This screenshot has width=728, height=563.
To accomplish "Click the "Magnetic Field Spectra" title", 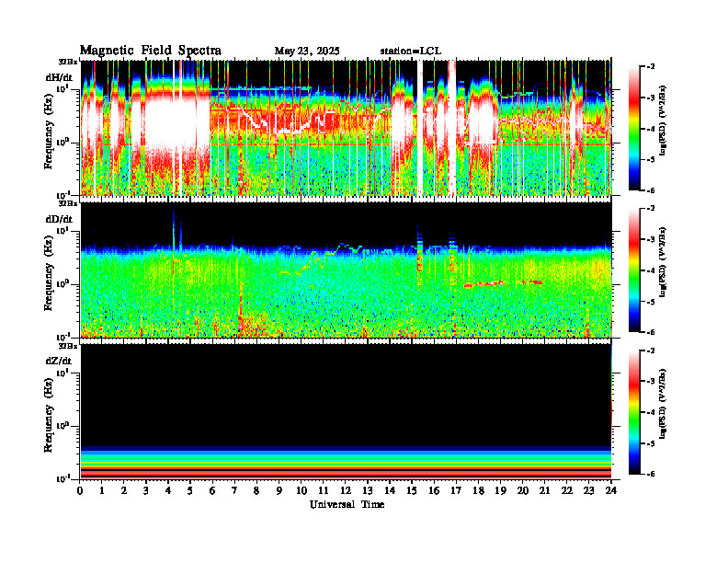I will tap(151, 51).
